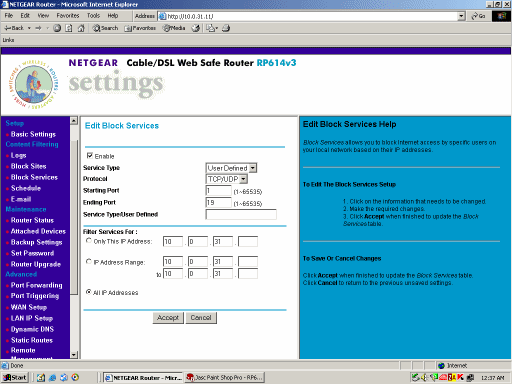512x384 pixels.
Task: Click the sidebar scroll down arrow
Action: (x=74, y=355)
